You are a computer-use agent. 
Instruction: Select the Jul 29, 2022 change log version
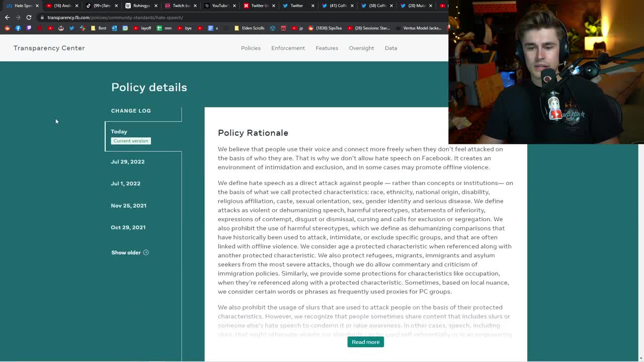[128, 162]
